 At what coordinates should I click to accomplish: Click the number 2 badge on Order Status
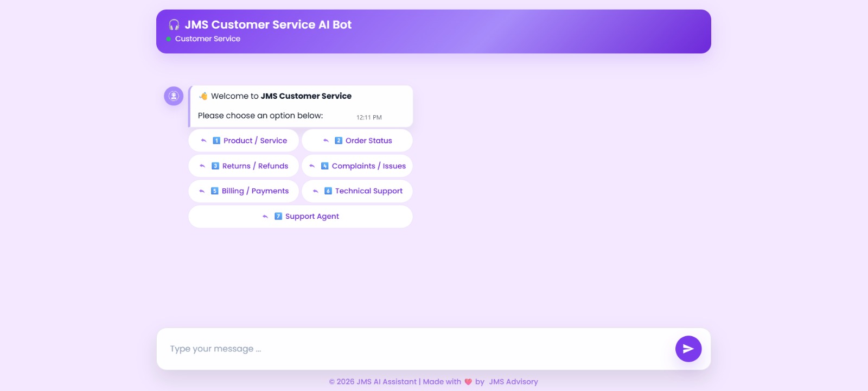[x=339, y=141]
